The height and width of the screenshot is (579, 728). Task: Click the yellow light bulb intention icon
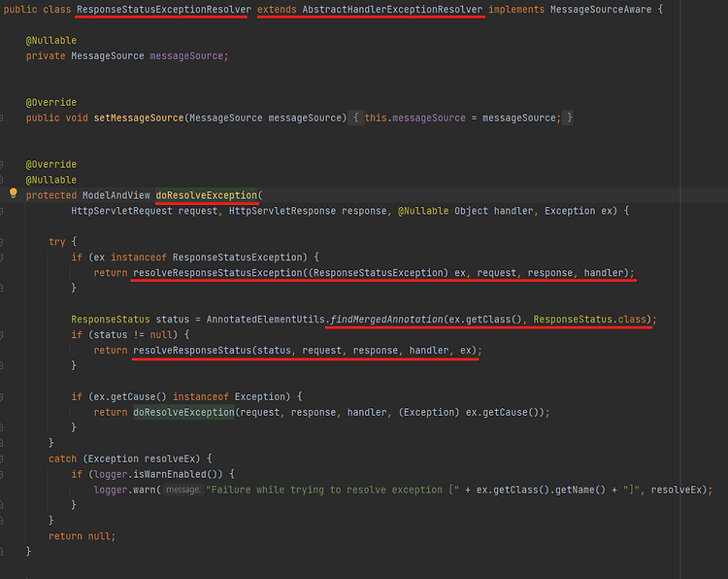(x=13, y=193)
